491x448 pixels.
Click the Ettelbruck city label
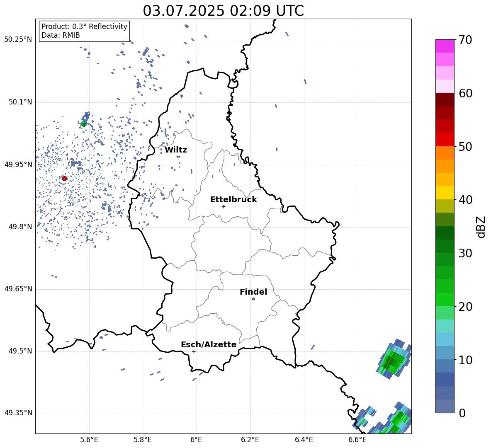[x=233, y=200]
